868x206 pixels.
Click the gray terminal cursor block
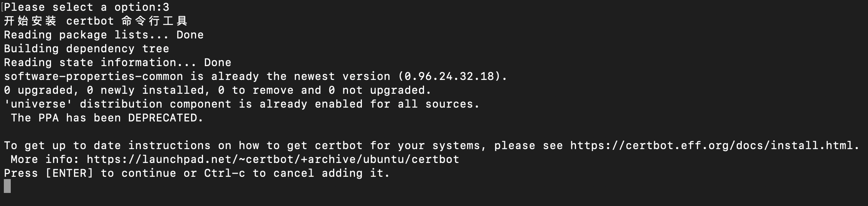(x=7, y=186)
